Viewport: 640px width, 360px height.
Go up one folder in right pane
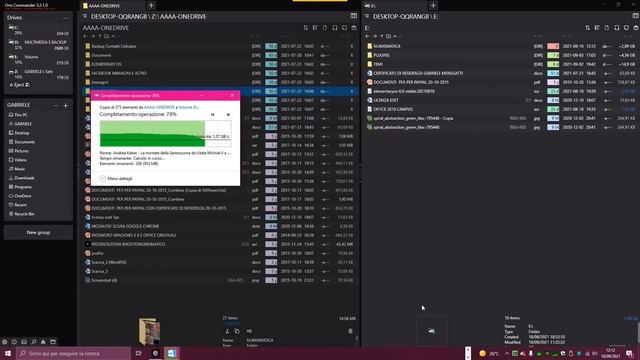coord(382,36)
